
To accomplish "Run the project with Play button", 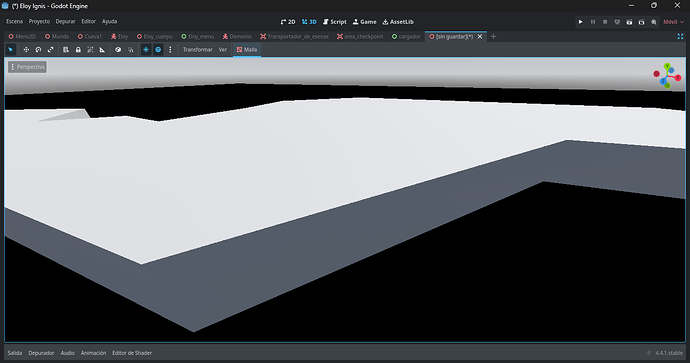I will [580, 22].
